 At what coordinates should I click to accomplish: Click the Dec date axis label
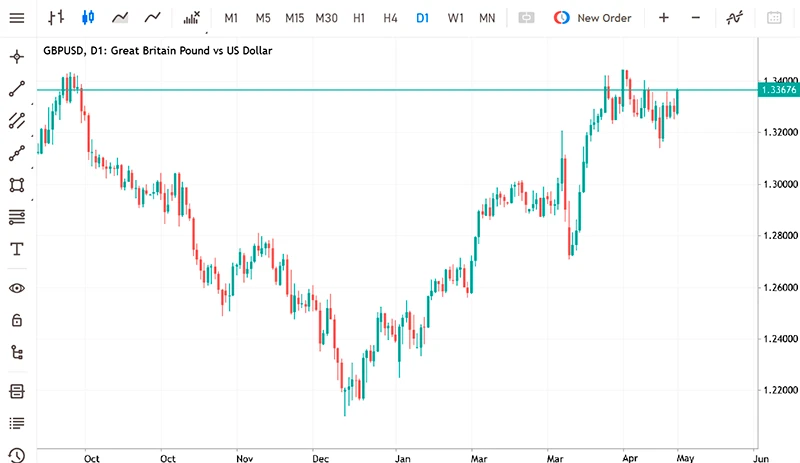pyautogui.click(x=320, y=458)
